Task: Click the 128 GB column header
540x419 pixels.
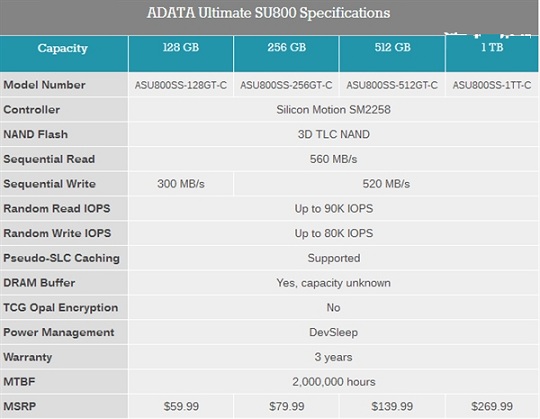Action: [181, 54]
